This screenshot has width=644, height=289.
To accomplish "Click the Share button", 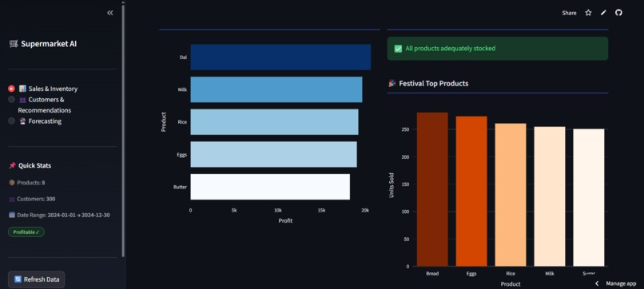I will tap(569, 13).
